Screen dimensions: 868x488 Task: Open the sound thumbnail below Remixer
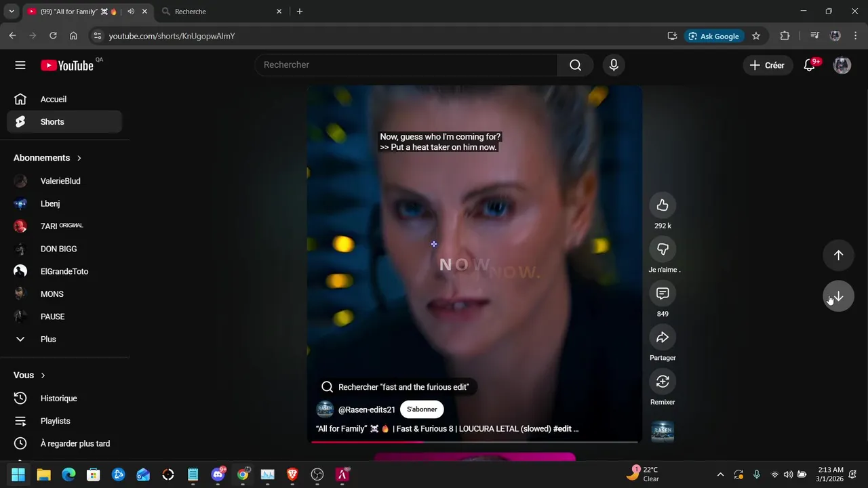point(663,432)
